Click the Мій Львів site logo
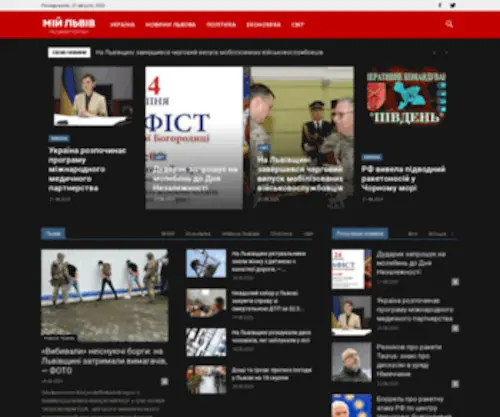500x417 pixels. (x=69, y=25)
